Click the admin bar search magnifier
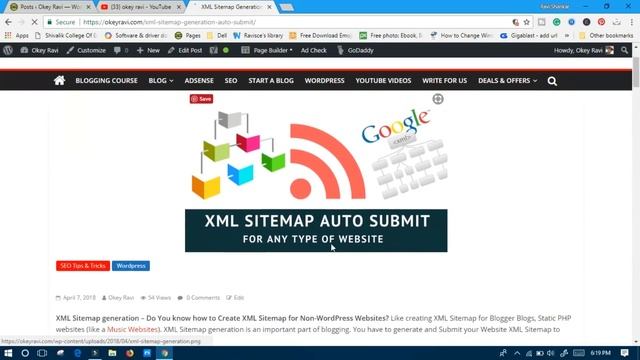This screenshot has width=640, height=360. (x=624, y=50)
